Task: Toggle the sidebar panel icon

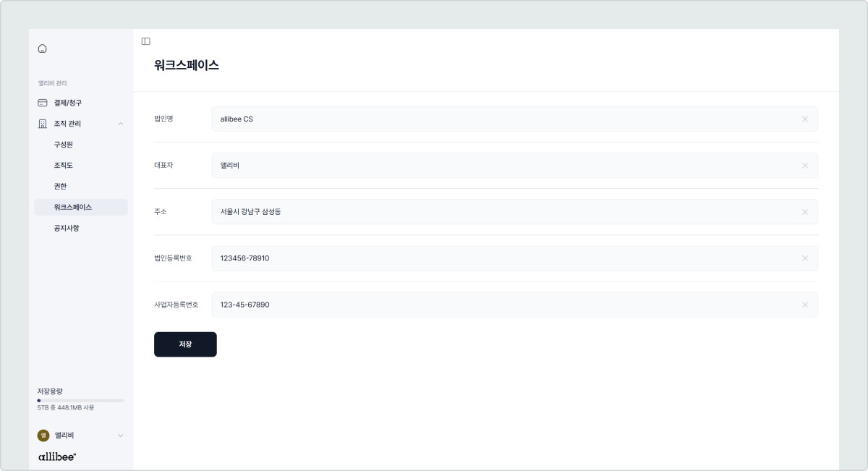Action: coord(145,41)
